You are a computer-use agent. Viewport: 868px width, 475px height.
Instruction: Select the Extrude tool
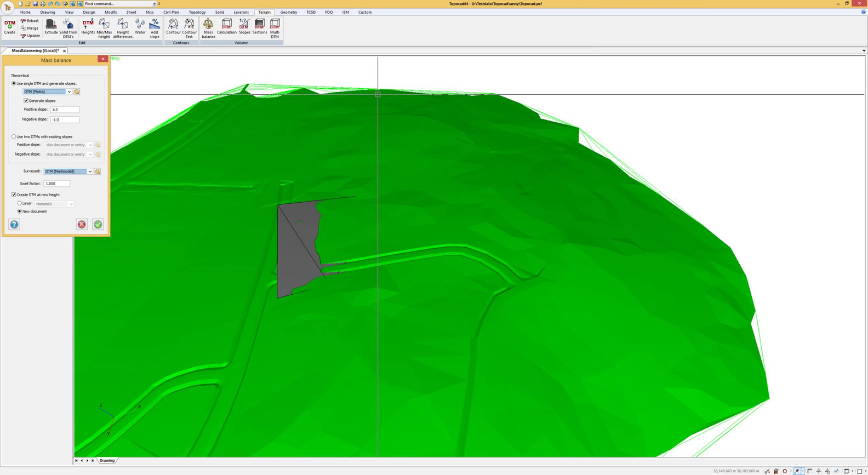[51, 26]
